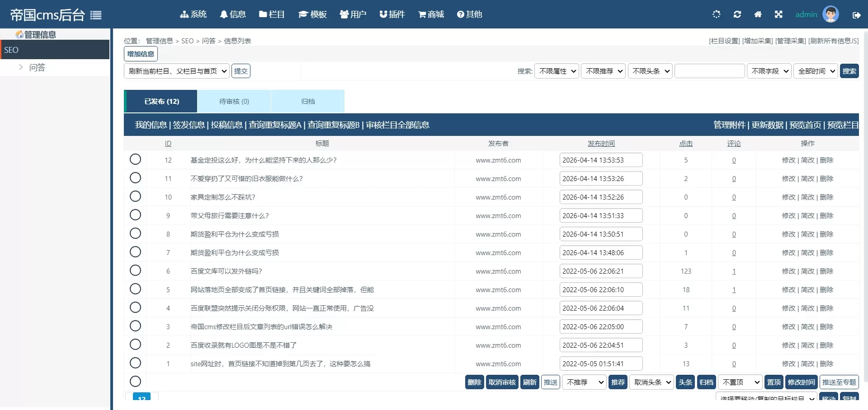选中ID为6的百度文库信息单选框

(x=136, y=270)
